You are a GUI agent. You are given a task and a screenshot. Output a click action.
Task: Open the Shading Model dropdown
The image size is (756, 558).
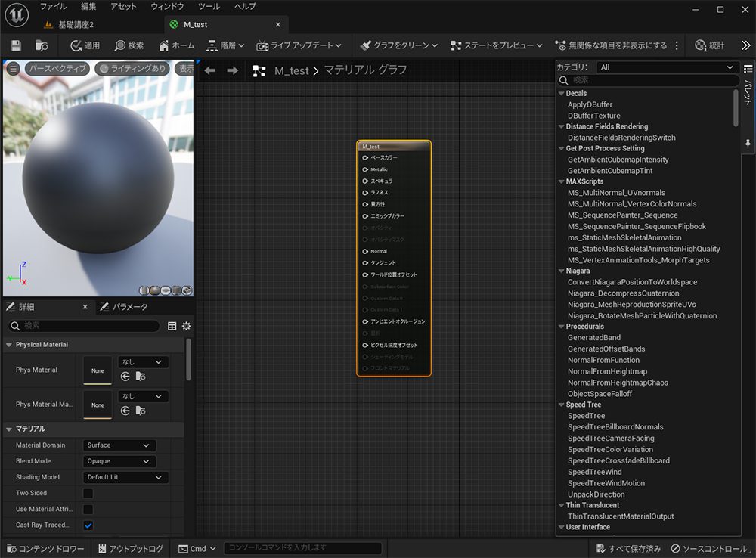coord(125,477)
